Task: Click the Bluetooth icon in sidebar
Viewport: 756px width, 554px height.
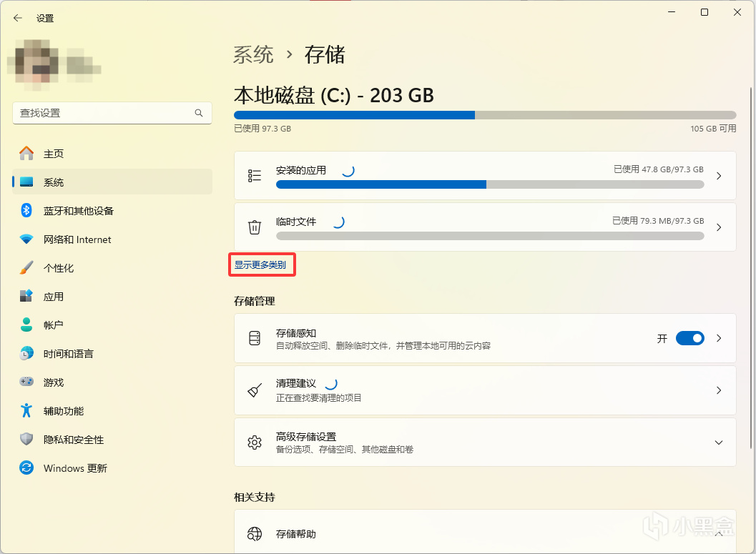Action: click(26, 210)
